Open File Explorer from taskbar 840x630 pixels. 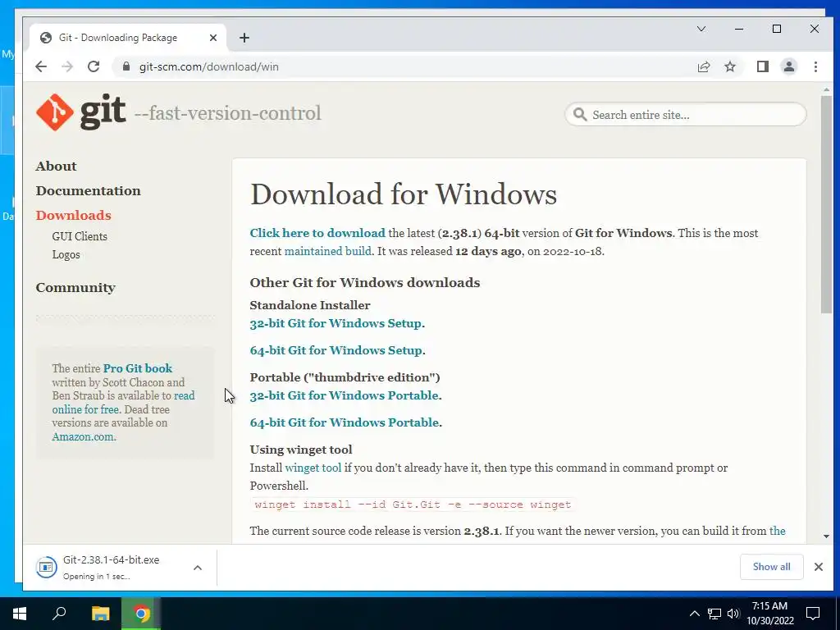[x=100, y=614]
